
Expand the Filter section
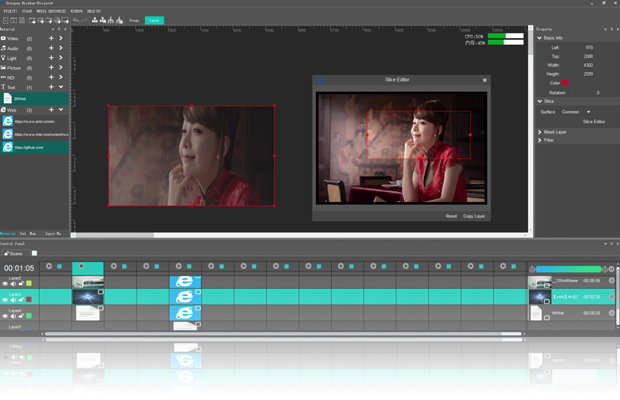coord(540,140)
